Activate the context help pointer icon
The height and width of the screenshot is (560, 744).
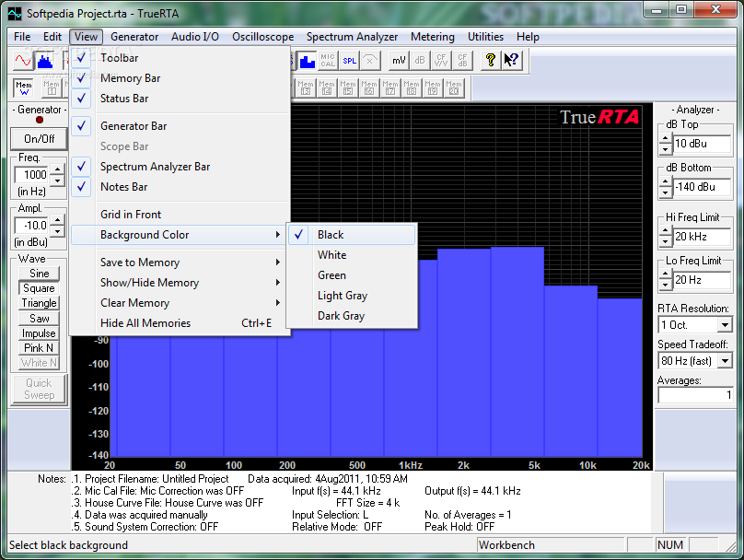pos(512,60)
